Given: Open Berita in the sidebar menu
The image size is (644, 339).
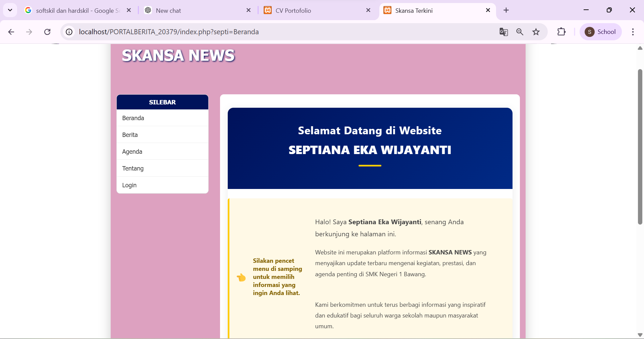Looking at the screenshot, I should click(162, 135).
